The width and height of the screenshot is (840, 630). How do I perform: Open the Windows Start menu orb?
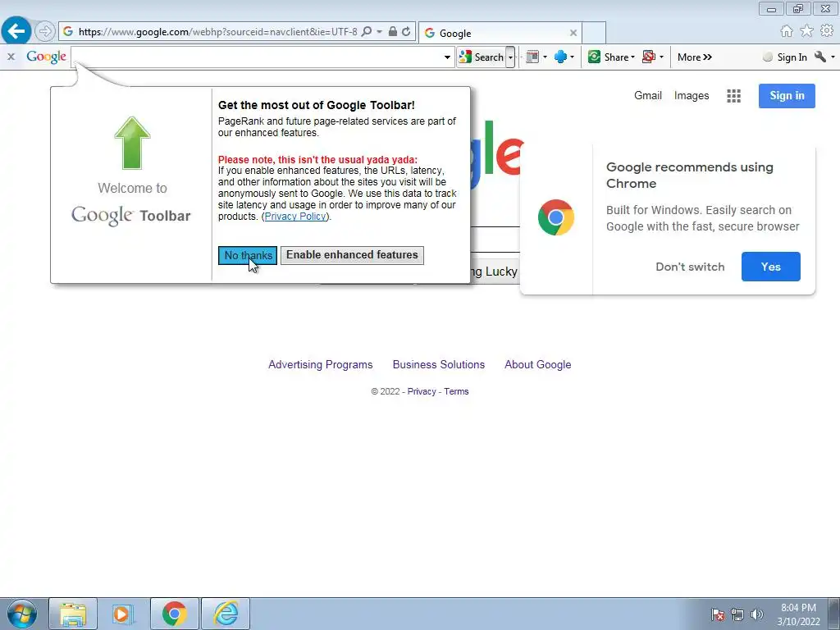tap(22, 614)
